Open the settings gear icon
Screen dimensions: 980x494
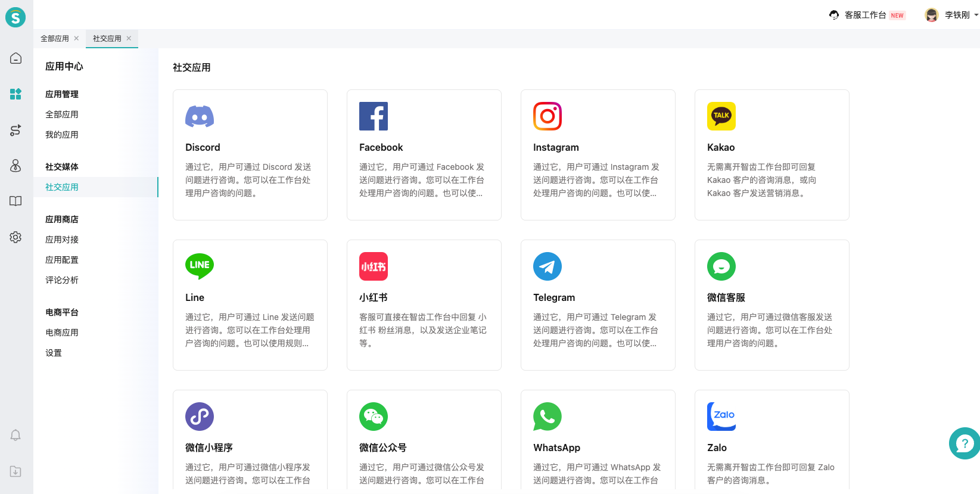coord(16,237)
